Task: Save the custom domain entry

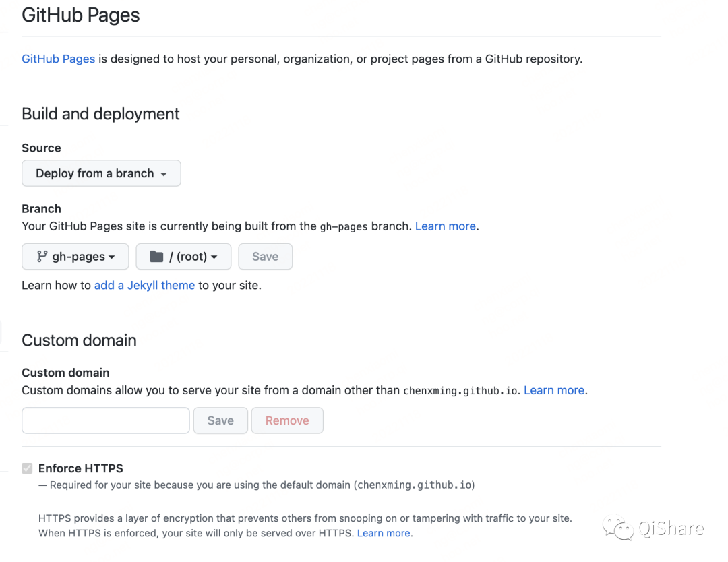Action: click(220, 420)
